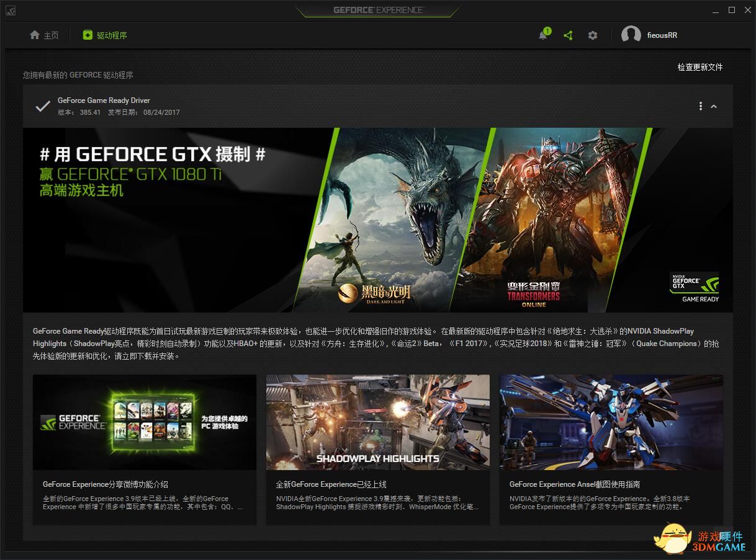Open the driver three-dot options menu

tap(701, 107)
